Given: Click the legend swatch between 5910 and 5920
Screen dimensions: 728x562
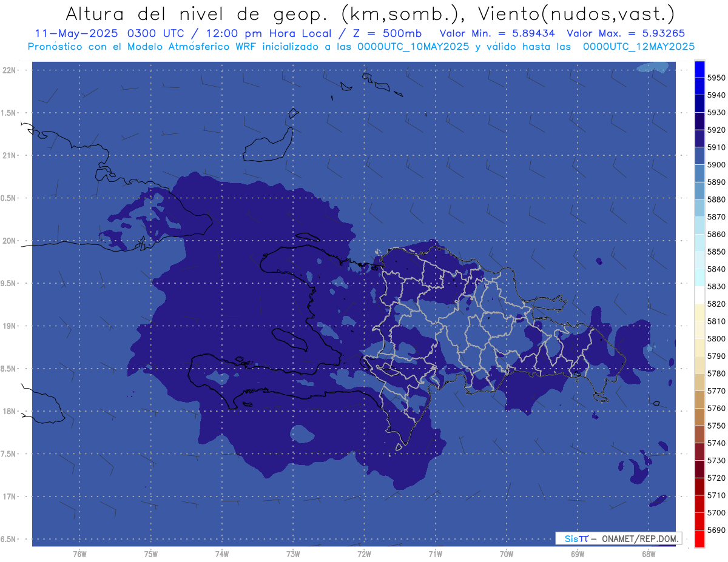Looking at the screenshot, I should tap(699, 139).
